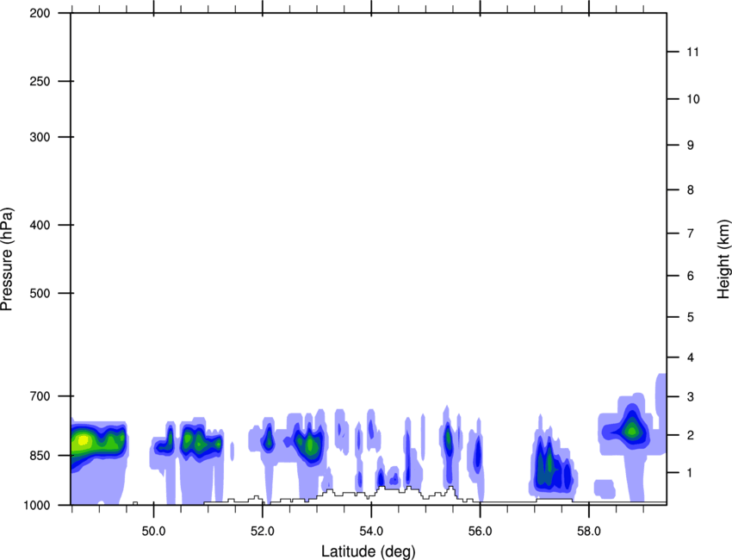Screen dimensions: 732x560
Task: Click the 200 pressure tick label
Action: pos(40,13)
